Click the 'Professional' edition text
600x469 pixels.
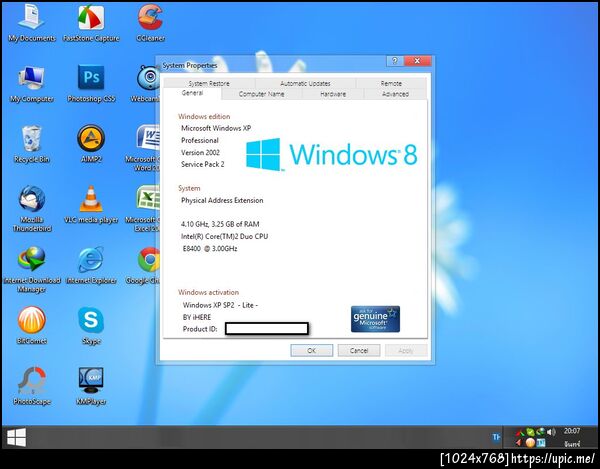pos(200,140)
